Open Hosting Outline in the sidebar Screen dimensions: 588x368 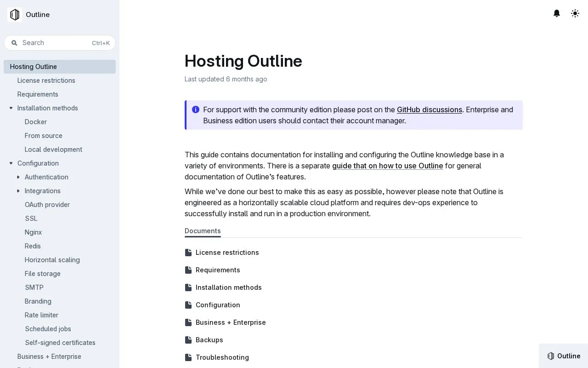pyautogui.click(x=60, y=67)
